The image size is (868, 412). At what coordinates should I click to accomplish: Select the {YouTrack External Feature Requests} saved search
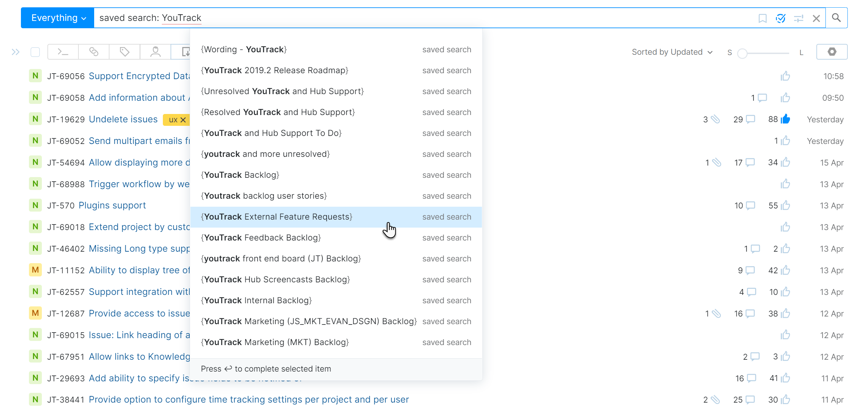tap(277, 216)
